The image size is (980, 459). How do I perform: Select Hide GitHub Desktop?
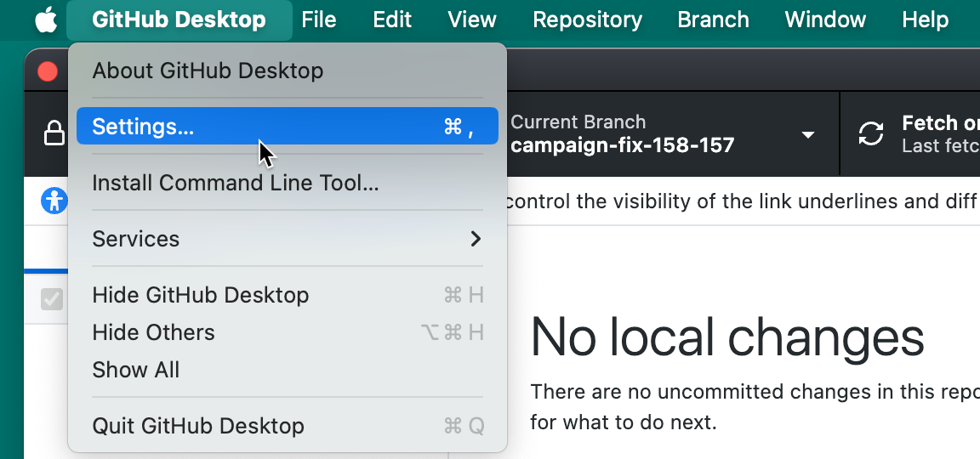(288, 295)
